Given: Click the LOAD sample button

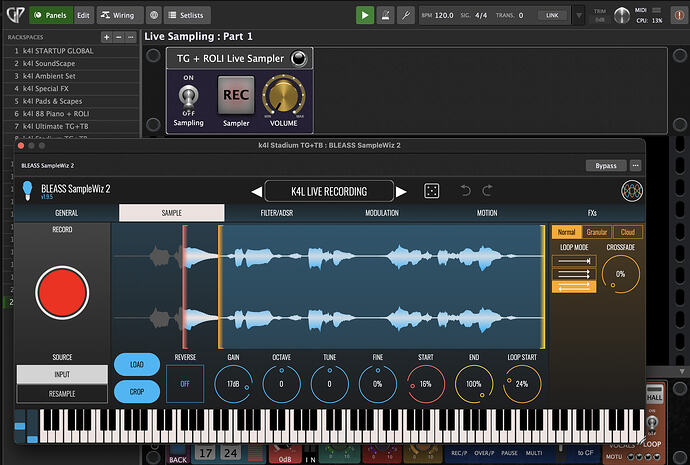Looking at the screenshot, I should pyautogui.click(x=137, y=364).
